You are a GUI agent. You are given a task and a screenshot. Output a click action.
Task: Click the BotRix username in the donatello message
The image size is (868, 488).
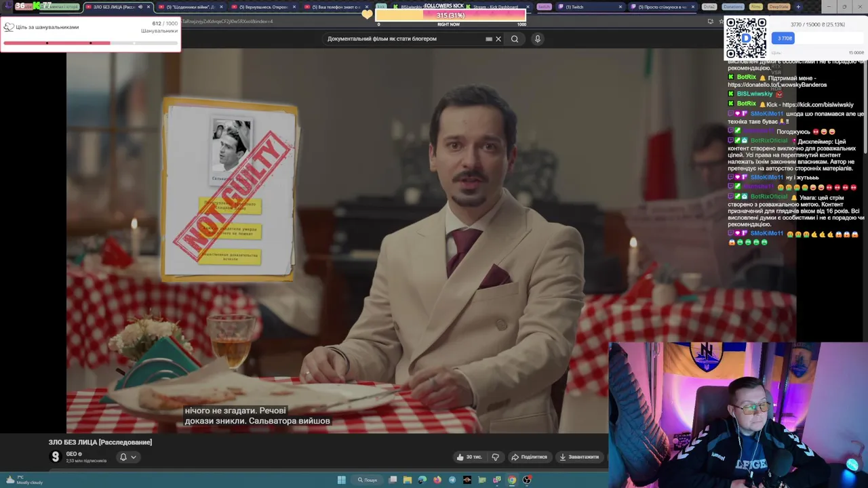pyautogui.click(x=746, y=77)
